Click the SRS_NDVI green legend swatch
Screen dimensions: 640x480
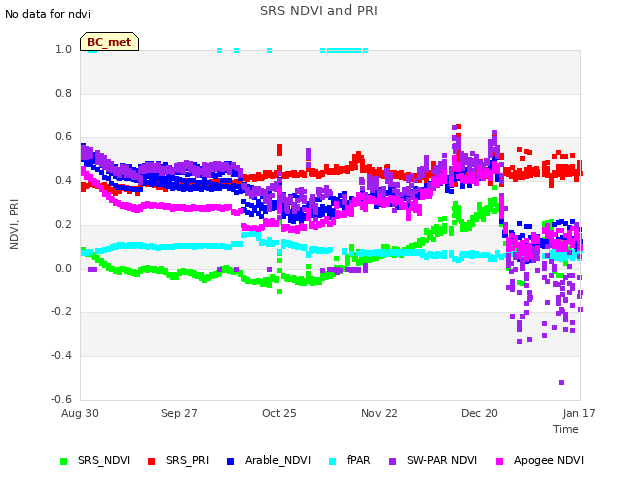coord(63,461)
